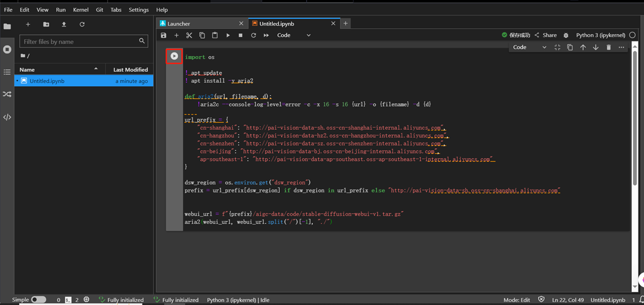Save the notebook with the disk icon
Screen dimensions: 644x305
coord(163,35)
